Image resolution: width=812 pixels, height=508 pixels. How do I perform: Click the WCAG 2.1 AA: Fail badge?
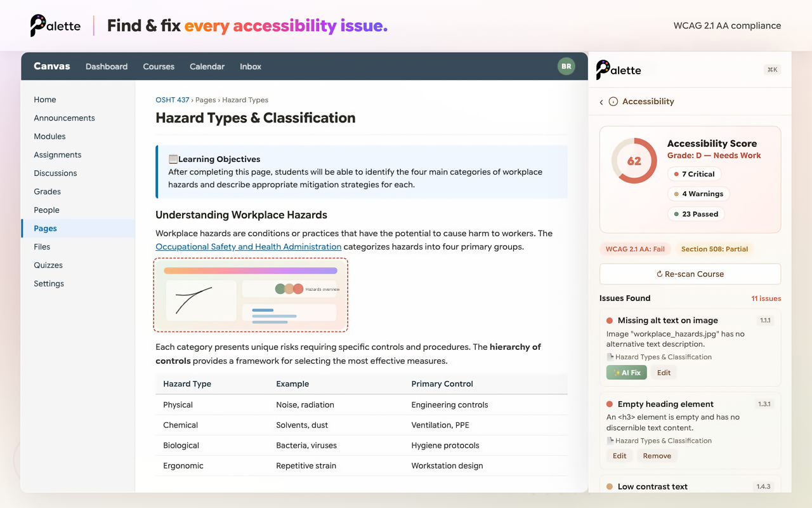pyautogui.click(x=635, y=249)
